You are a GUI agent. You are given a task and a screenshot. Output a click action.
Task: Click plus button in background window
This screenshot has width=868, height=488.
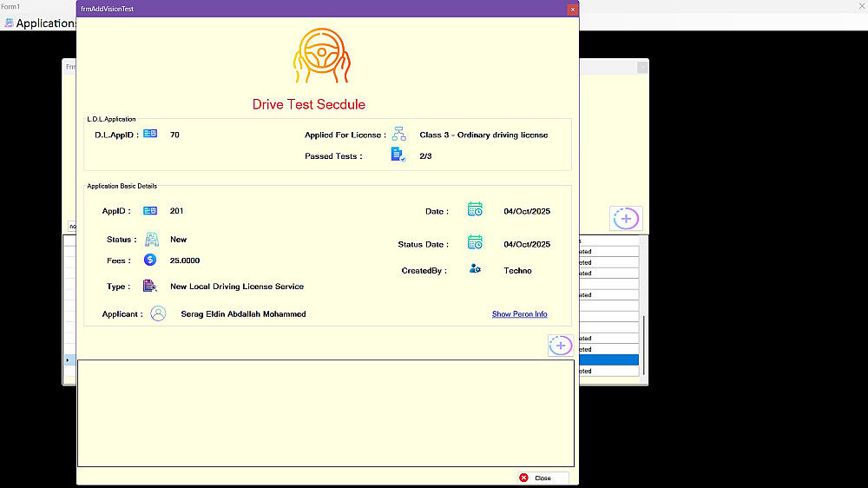pos(626,219)
